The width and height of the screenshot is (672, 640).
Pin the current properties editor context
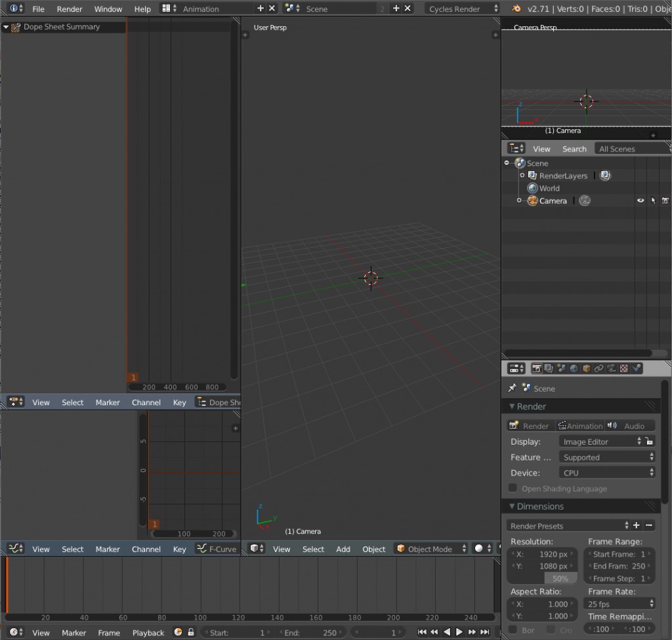point(512,388)
